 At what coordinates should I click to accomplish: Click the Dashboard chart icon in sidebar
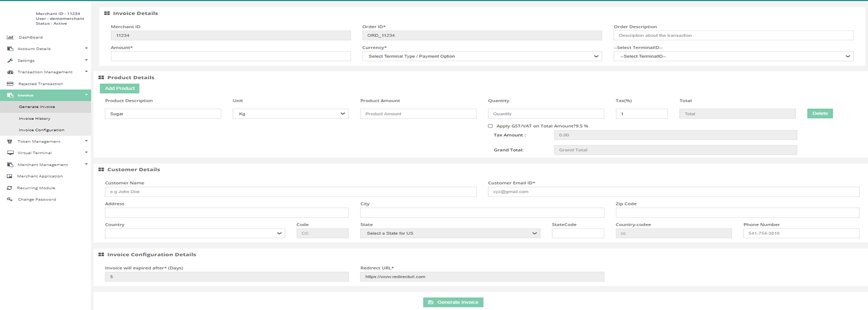pos(10,37)
